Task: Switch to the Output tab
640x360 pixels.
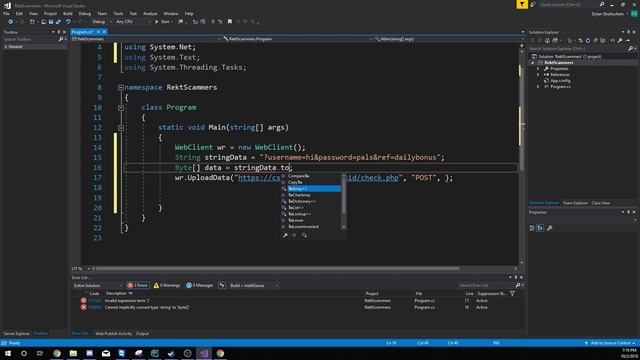Action: [x=142, y=333]
